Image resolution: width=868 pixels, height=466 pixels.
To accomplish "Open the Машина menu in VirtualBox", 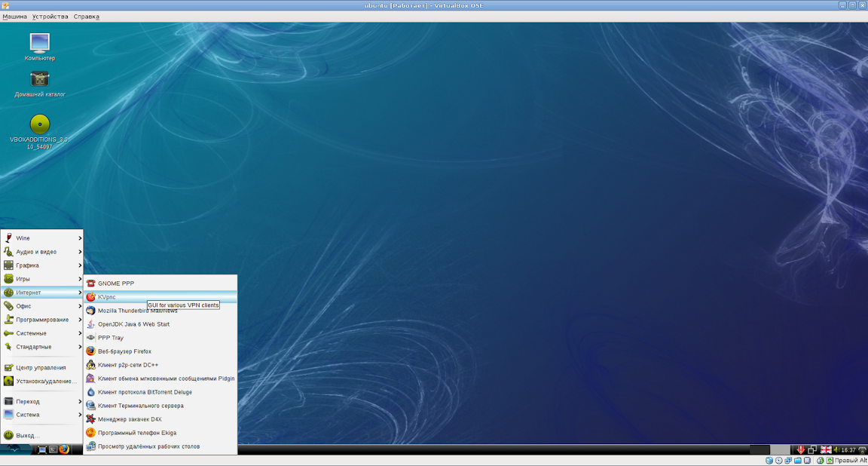I will (x=14, y=17).
